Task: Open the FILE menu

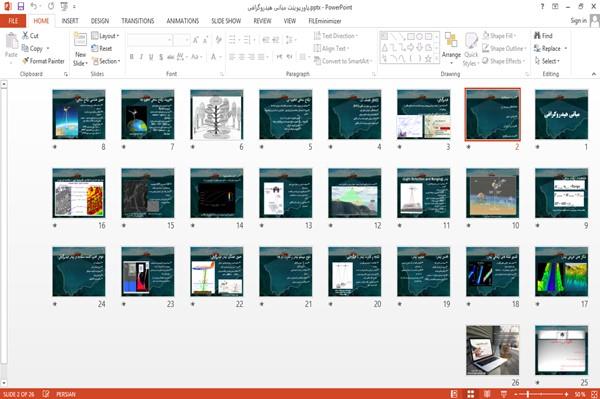Action: pos(13,21)
